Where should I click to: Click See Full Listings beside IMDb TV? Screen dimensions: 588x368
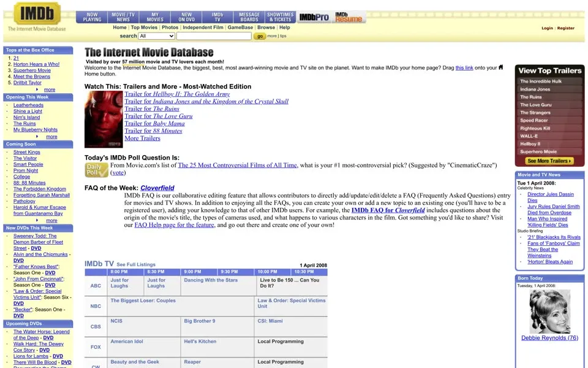pos(136,264)
